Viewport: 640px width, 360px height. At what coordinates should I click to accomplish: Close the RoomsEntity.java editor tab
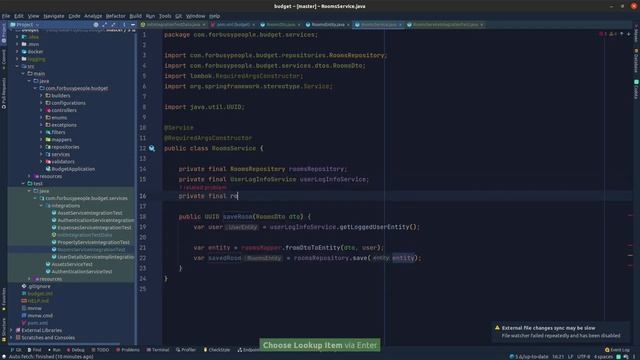(348, 25)
